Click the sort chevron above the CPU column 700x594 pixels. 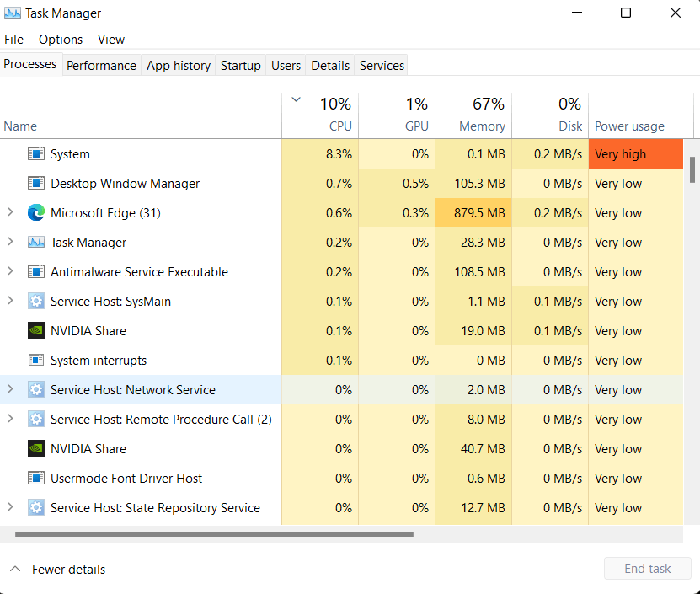click(x=296, y=99)
